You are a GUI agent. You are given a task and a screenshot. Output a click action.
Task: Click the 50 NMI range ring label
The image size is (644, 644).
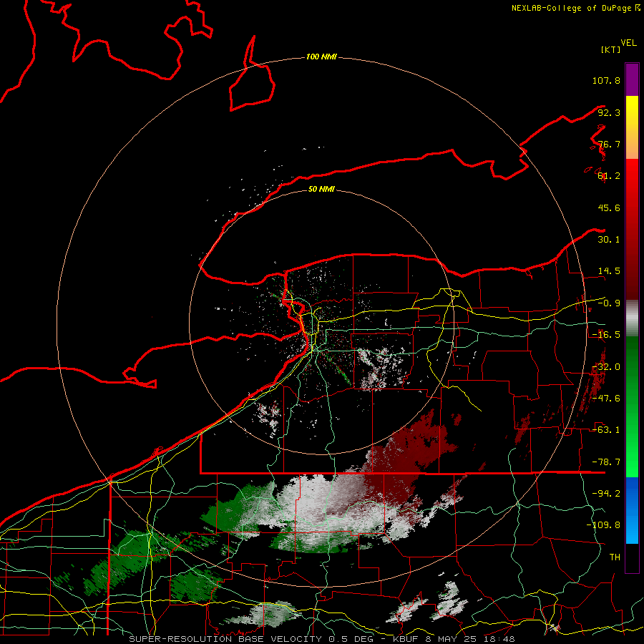pyautogui.click(x=321, y=189)
